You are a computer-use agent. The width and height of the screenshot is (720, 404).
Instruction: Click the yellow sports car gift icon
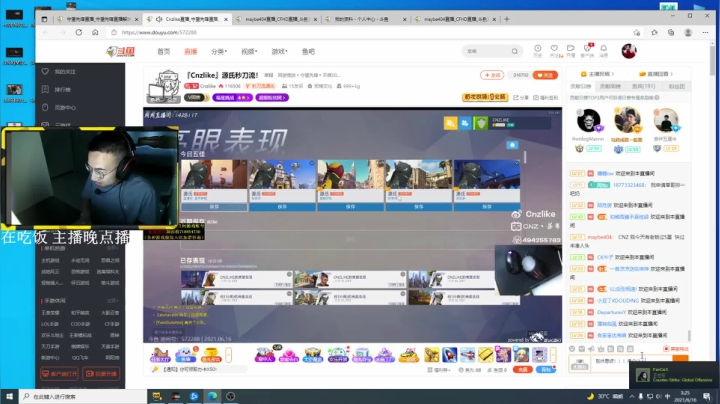[408, 355]
